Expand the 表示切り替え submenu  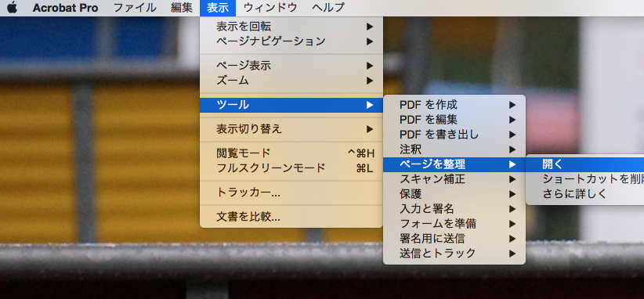[291, 129]
